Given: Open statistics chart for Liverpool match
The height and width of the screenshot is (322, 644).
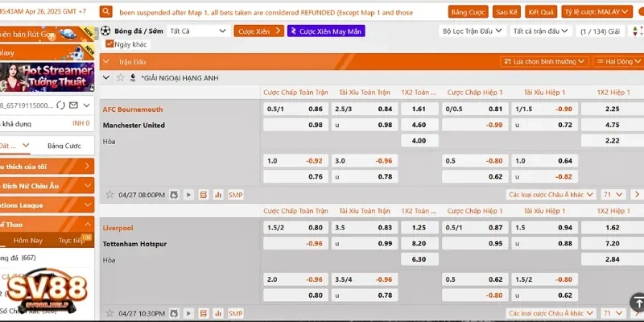Looking at the screenshot, I should coord(217,313).
